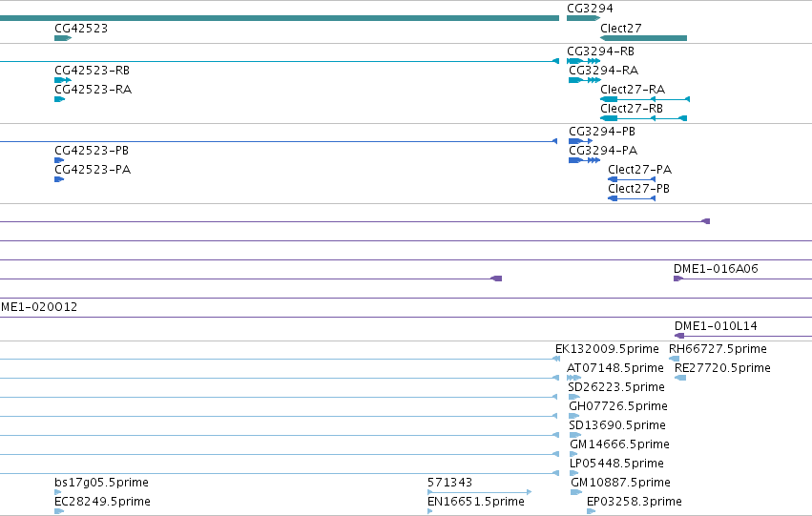Select transcript CG3294-RB label
812x516 pixels.
[x=601, y=52]
